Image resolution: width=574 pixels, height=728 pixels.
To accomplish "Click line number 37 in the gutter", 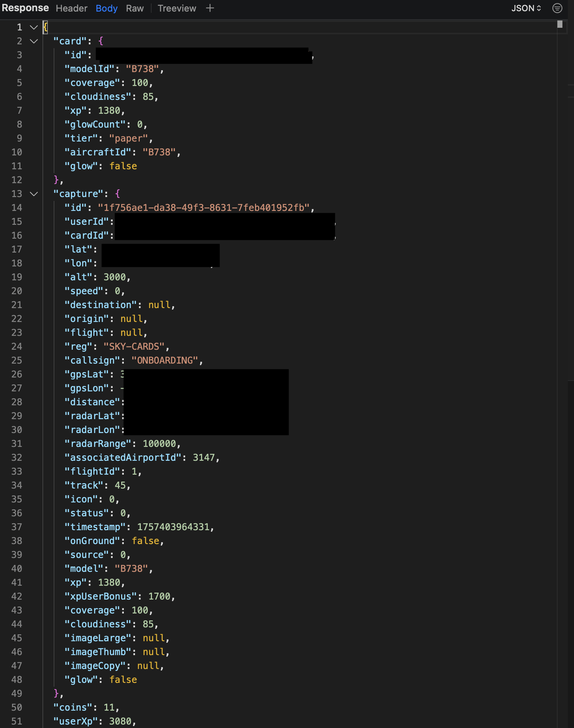I will 17,527.
